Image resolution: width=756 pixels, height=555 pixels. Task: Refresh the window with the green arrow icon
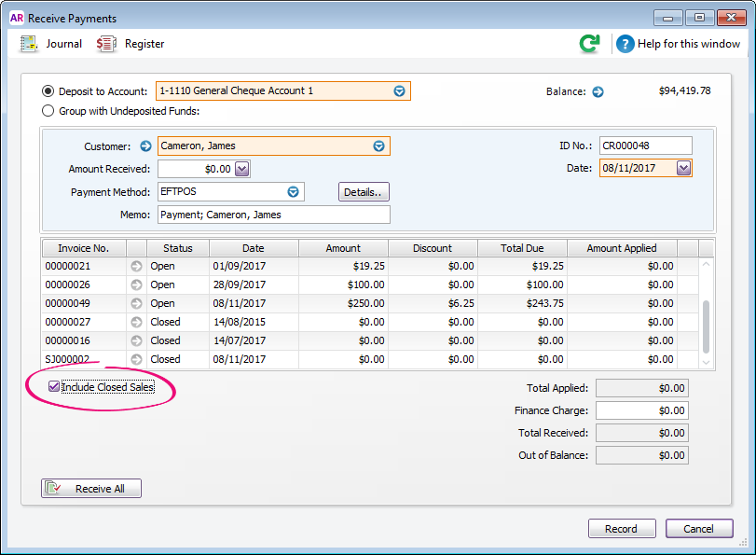point(592,43)
